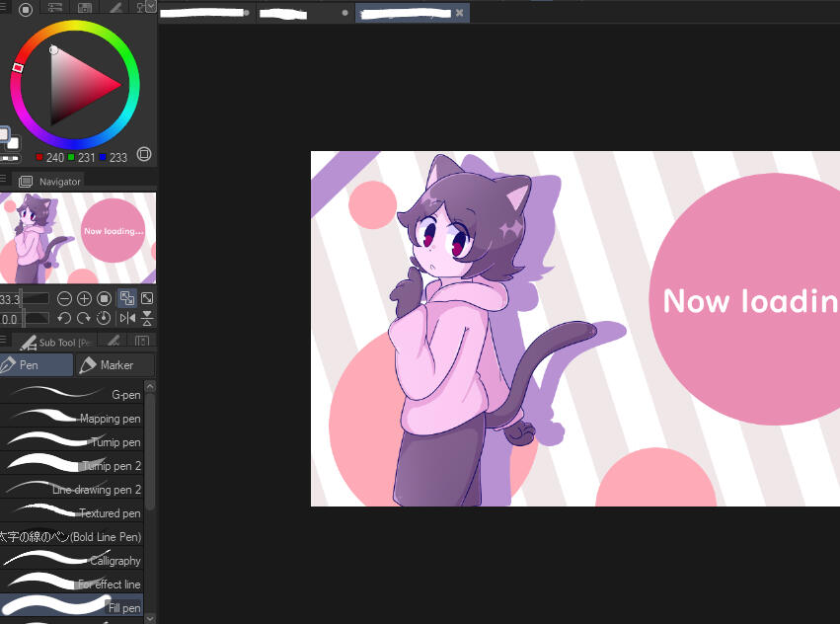
Task: Click the zoom out icon in Navigator
Action: tap(64, 298)
